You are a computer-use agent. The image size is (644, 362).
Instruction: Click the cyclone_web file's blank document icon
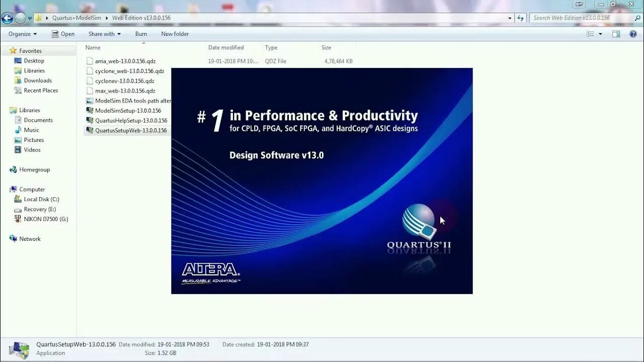[90, 71]
